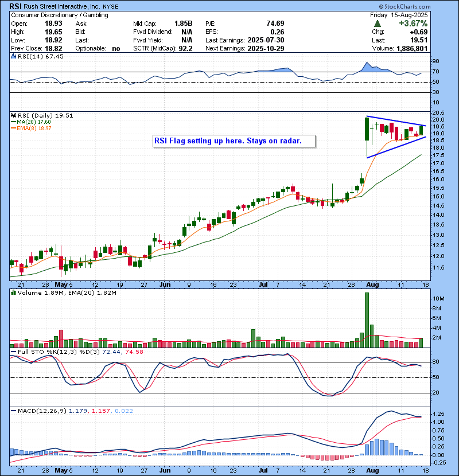This screenshot has width=459, height=476.
Task: Click the 'RSI(14) 67.45' indicator label
Action: coord(41,56)
